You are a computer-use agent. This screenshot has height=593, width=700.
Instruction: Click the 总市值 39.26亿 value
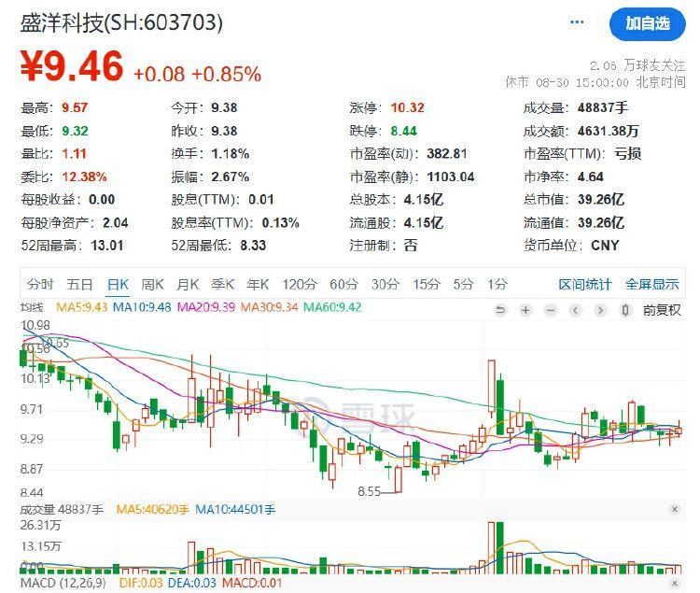(601, 199)
